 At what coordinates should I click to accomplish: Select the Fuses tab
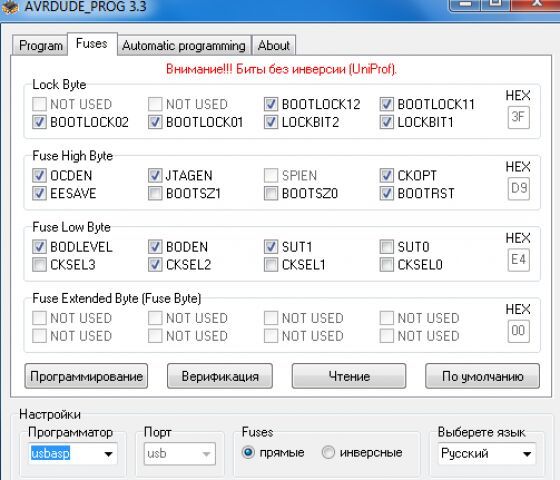tap(92, 44)
